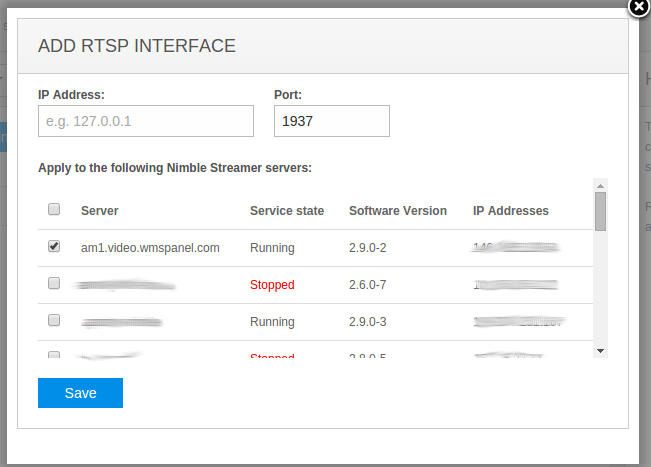The image size is (651, 467).
Task: Click the Software Version column header
Action: [398, 211]
